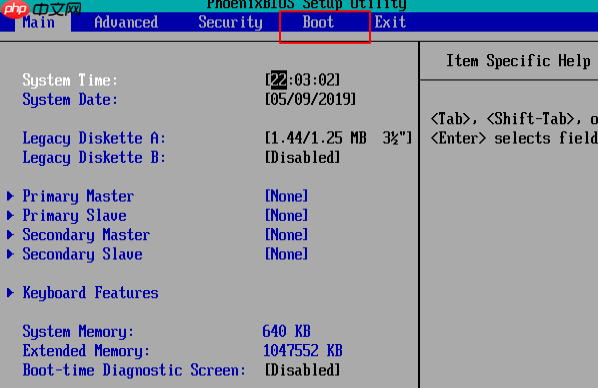Select the highlighted hour field 22

279,80
